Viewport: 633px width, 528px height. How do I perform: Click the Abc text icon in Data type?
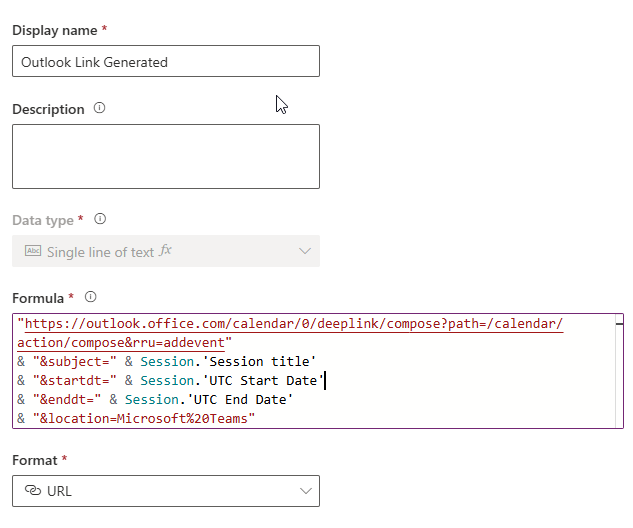(32, 252)
